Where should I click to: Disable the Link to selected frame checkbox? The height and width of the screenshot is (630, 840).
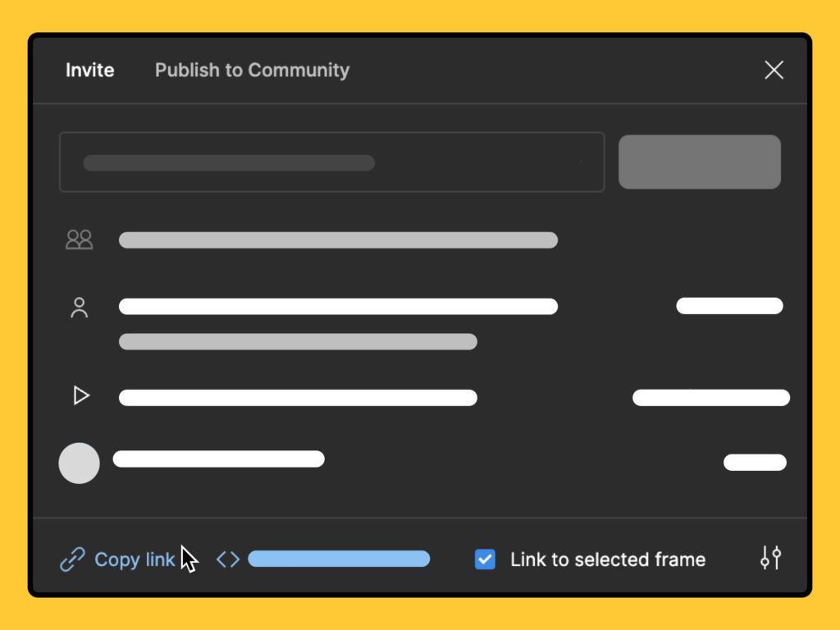485,559
